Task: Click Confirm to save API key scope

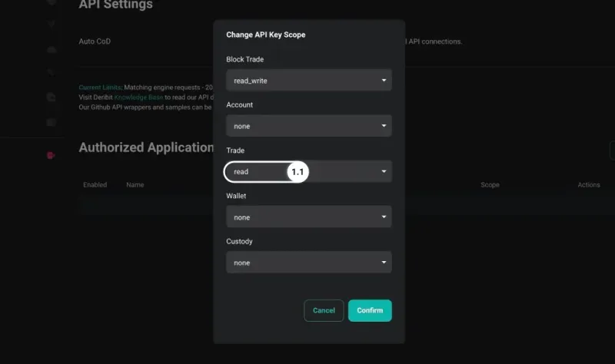Action: [370, 310]
